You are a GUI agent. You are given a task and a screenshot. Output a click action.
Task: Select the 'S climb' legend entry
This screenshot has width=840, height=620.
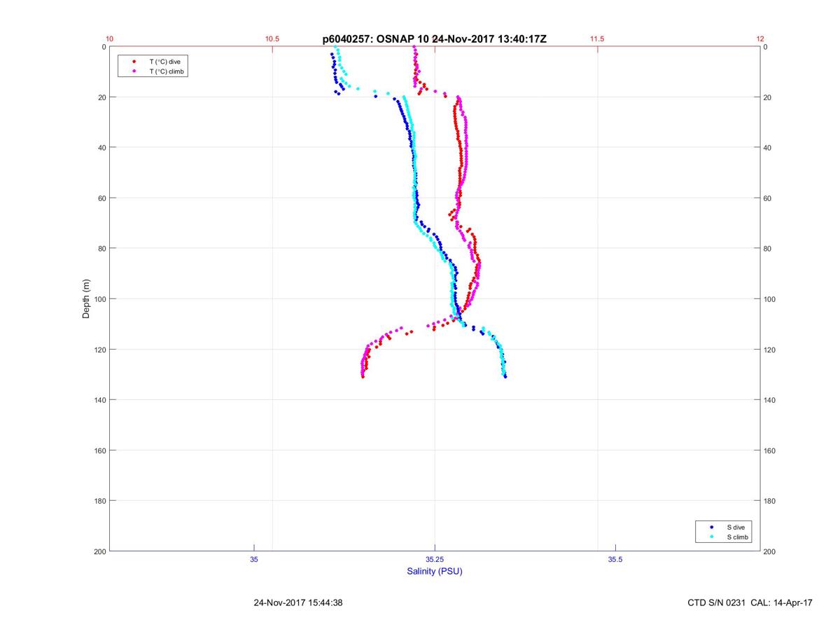(737, 537)
